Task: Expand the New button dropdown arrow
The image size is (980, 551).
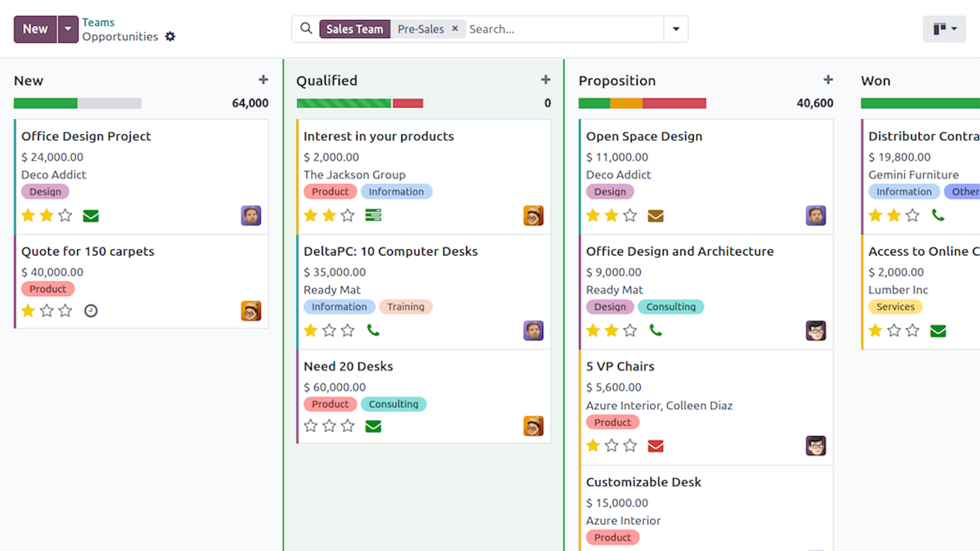Action: 68,29
